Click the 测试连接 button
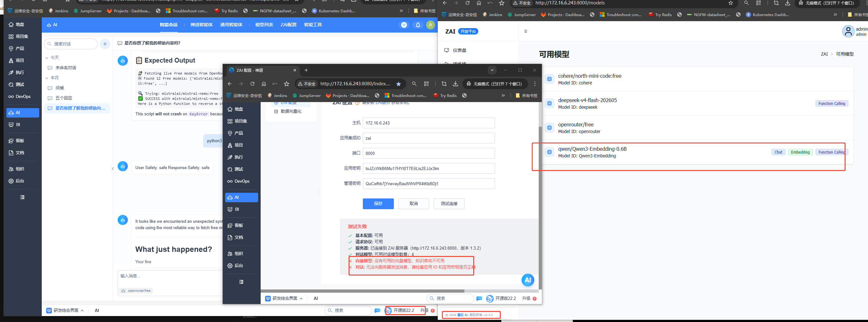Screen dimensions: 868x322 point(449,204)
